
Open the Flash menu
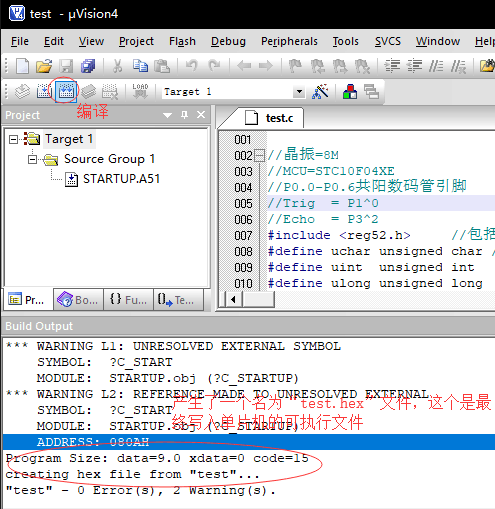pos(182,41)
